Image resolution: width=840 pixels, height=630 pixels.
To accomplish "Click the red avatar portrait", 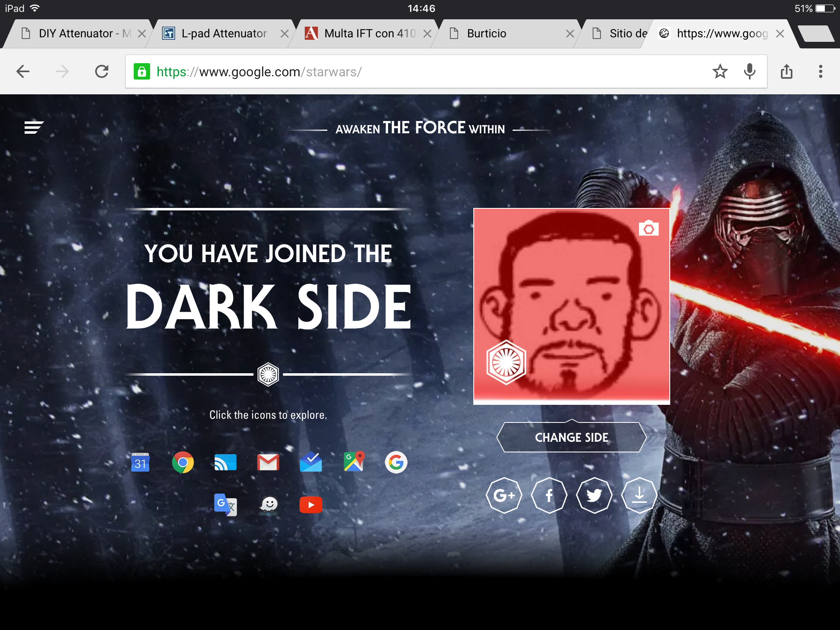I will coord(572,306).
